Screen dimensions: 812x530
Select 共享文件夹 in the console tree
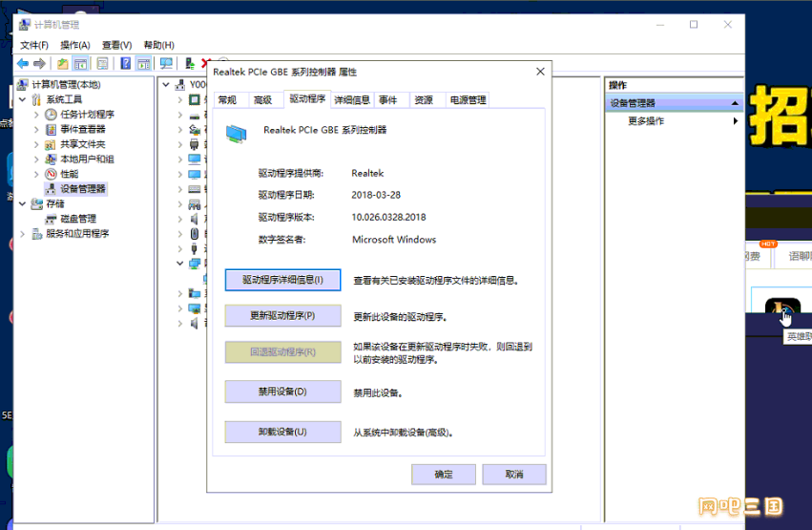point(83,144)
